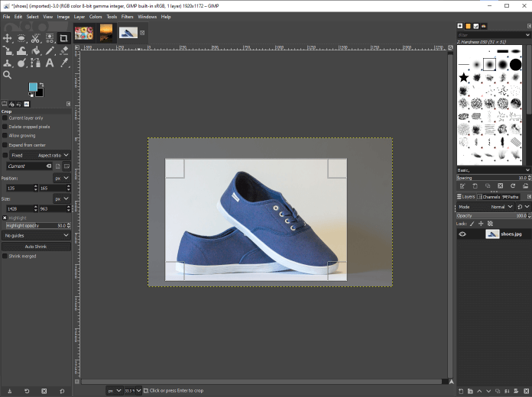This screenshot has height=397, width=532.
Task: Select the Crop tool
Action: pyautogui.click(x=63, y=38)
